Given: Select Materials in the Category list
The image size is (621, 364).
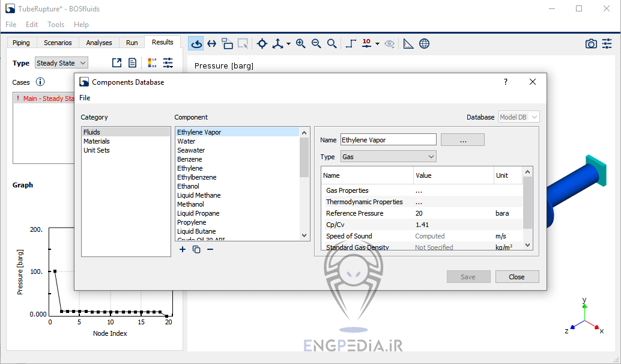Looking at the screenshot, I should pyautogui.click(x=97, y=141).
